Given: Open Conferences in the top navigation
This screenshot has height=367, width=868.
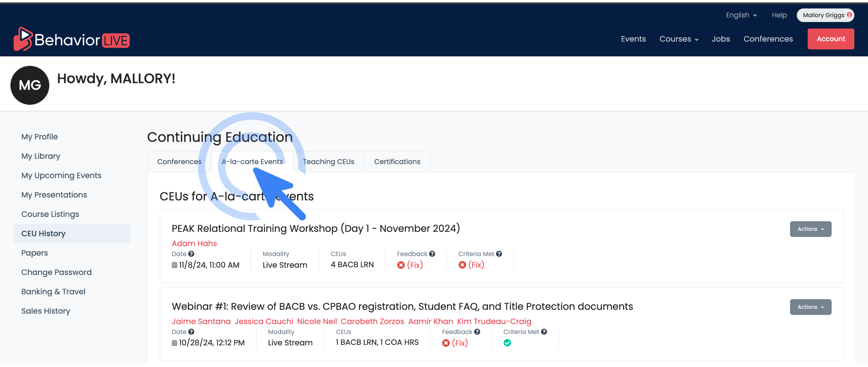Looking at the screenshot, I should coord(768,39).
